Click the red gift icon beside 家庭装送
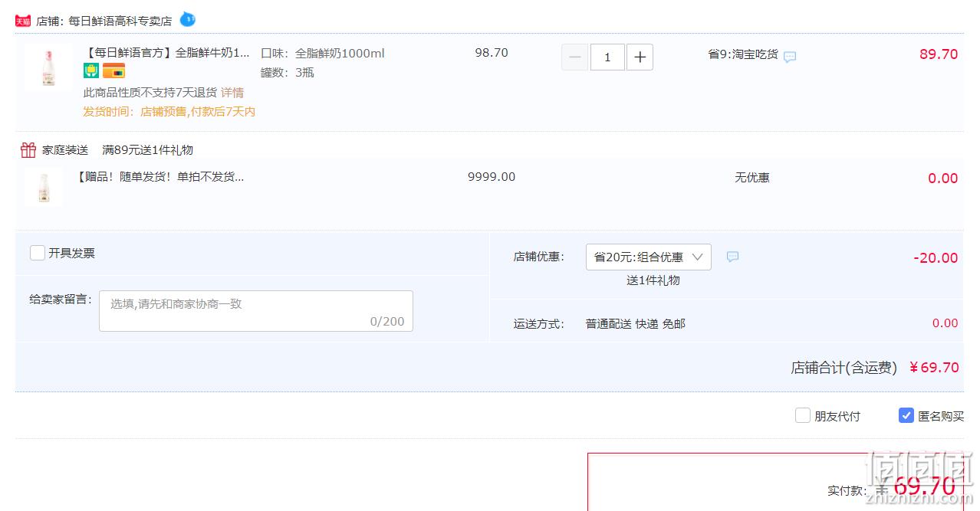 [28, 149]
